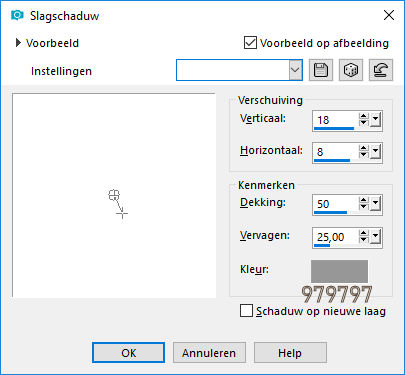405x375 pixels.
Task: Decrease the Vervagen value with down arrow
Action: click(363, 240)
